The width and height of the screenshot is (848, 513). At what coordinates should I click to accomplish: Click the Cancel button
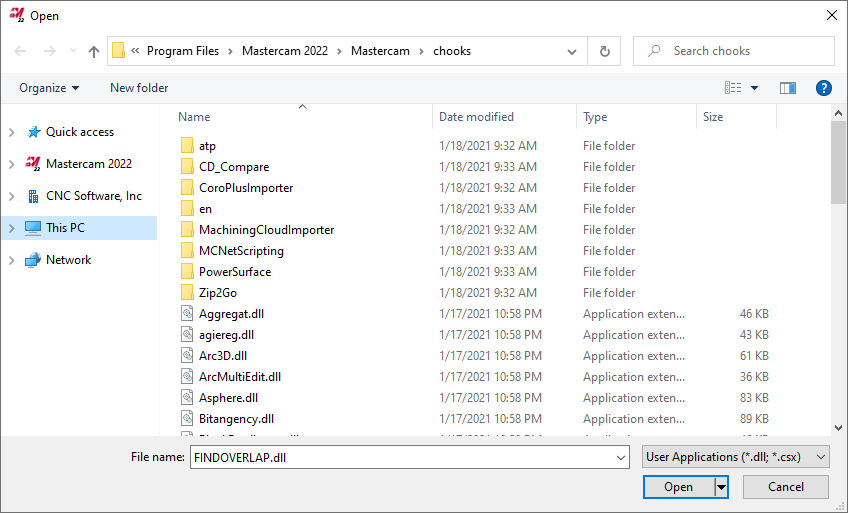pyautogui.click(x=786, y=487)
